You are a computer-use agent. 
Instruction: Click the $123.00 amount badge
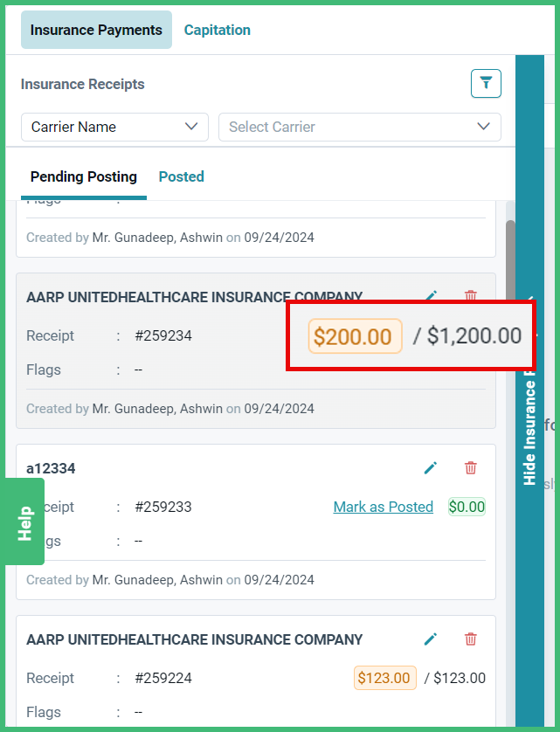[384, 677]
